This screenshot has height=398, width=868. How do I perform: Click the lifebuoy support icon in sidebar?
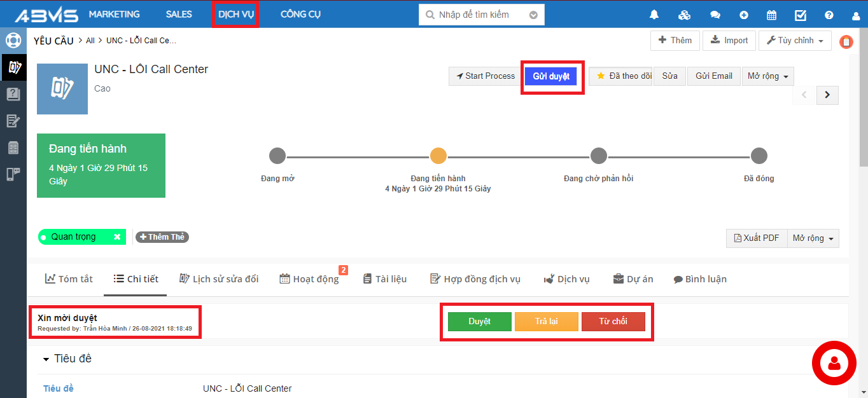pyautogui.click(x=13, y=41)
